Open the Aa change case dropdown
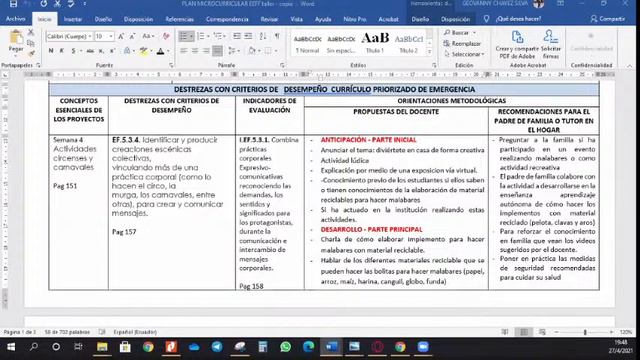Image resolution: width=640 pixels, height=360 pixels. click(x=148, y=36)
